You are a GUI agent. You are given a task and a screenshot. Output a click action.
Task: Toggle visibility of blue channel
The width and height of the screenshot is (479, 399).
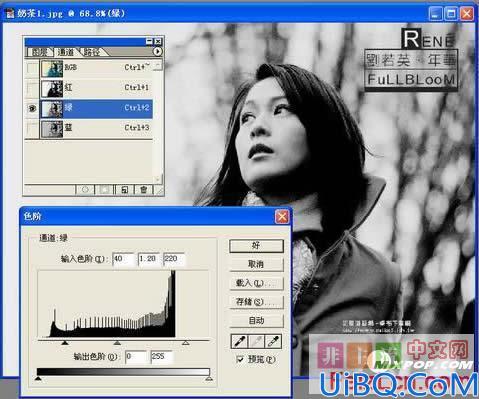pos(32,129)
